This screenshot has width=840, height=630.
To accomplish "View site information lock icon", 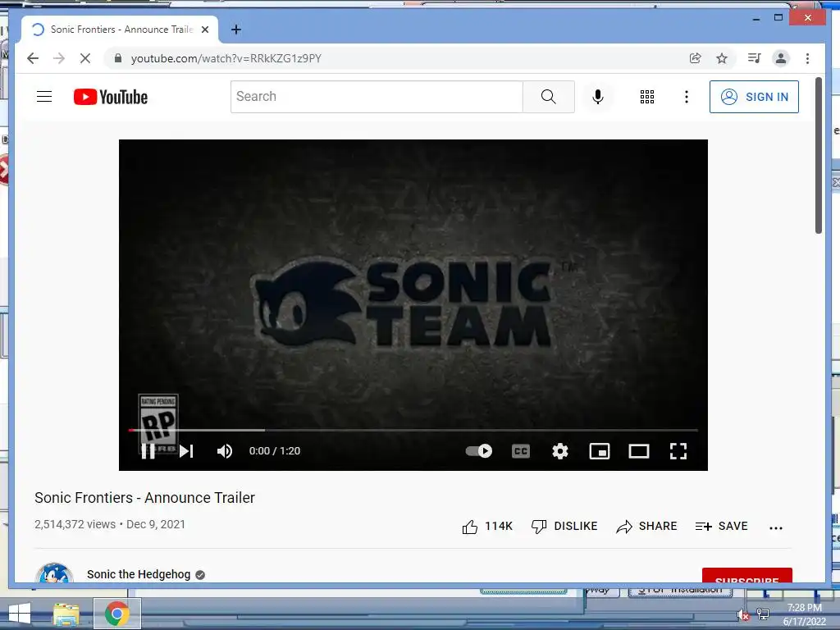I will click(x=118, y=58).
